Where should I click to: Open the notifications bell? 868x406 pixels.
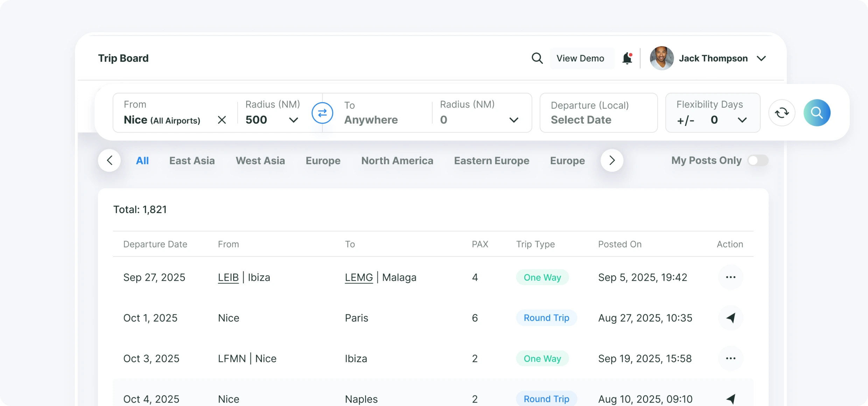coord(627,58)
